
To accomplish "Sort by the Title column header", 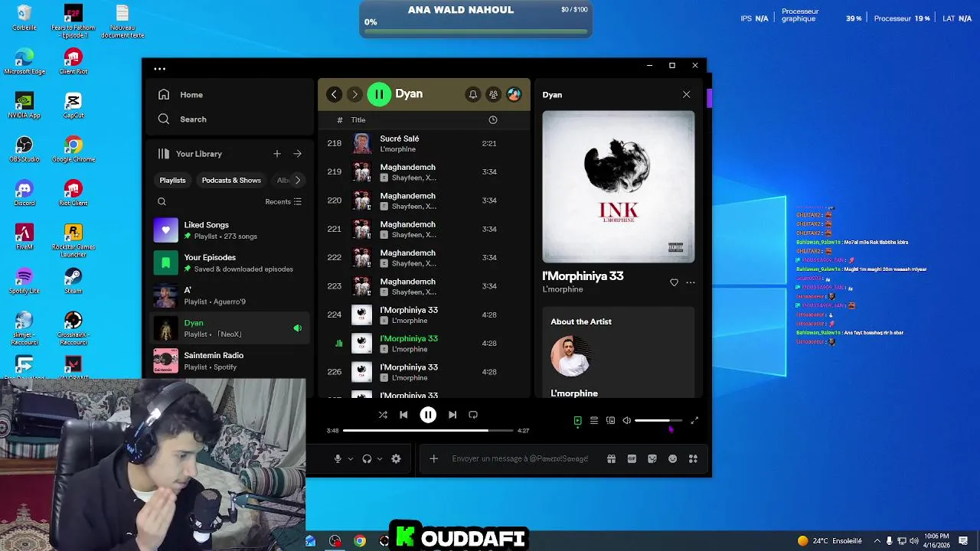I will pyautogui.click(x=358, y=120).
